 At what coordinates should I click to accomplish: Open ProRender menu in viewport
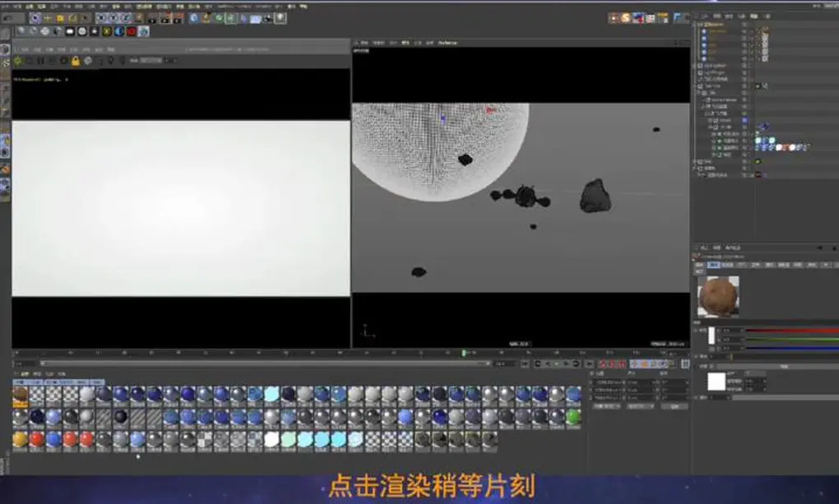tap(447, 43)
